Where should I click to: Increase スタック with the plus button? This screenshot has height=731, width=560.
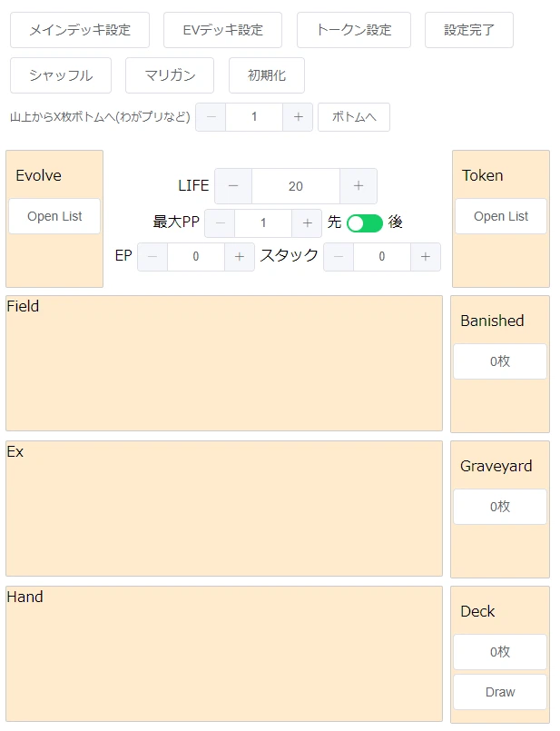[x=426, y=256]
